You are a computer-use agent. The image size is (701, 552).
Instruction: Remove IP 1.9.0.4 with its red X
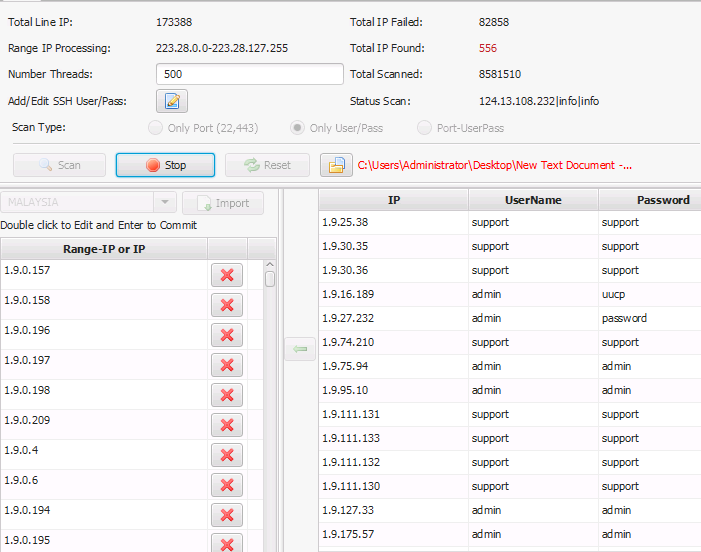[x=227, y=456]
